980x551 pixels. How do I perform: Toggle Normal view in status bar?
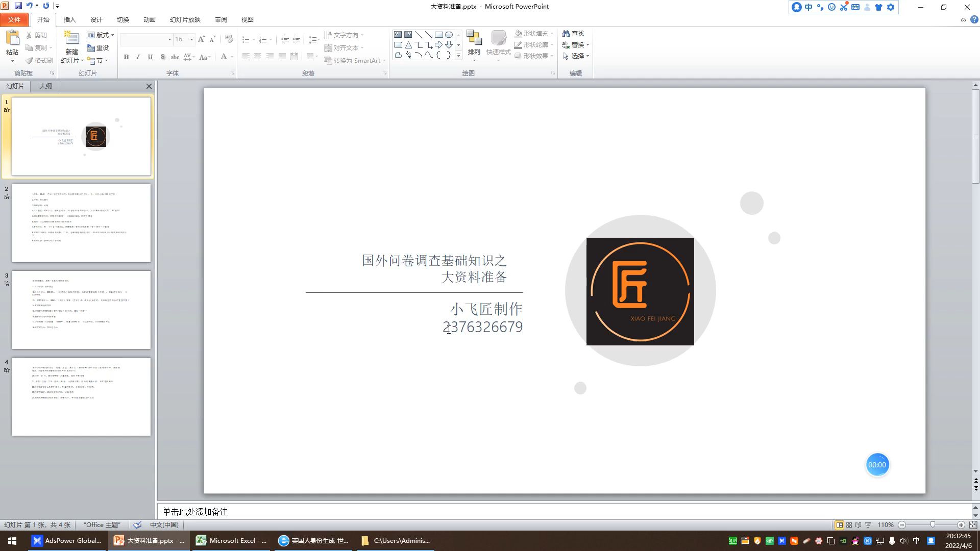(839, 525)
